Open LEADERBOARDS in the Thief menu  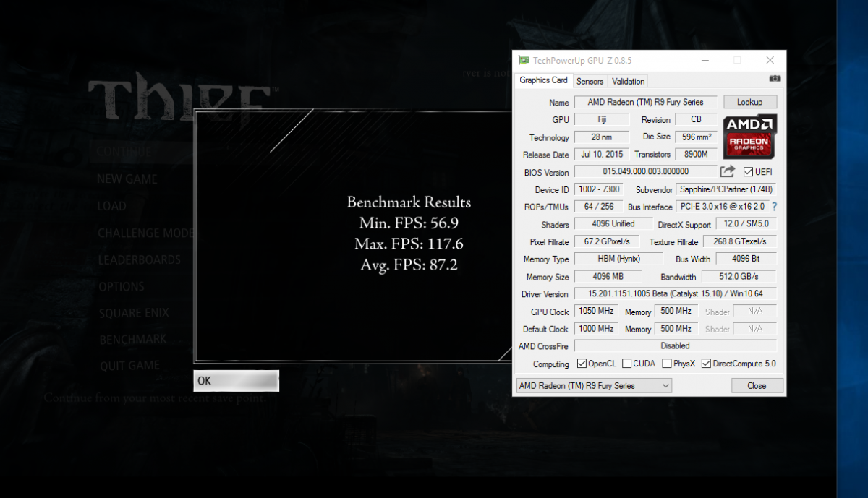(140, 260)
